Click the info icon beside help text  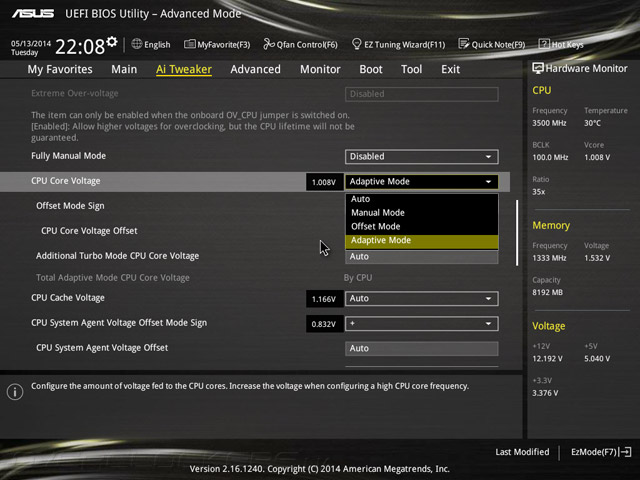15,392
